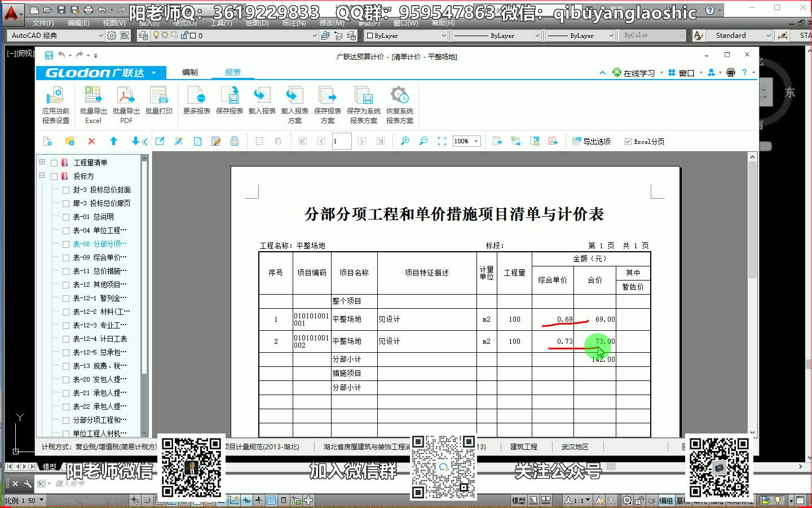Click the print report icon
Viewport: 812px width, 508px height.
235,141
